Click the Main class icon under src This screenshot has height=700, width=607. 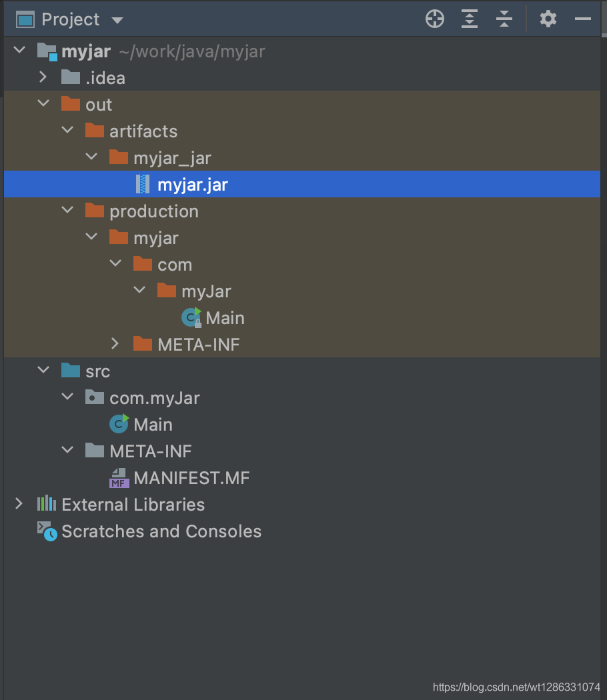click(119, 424)
